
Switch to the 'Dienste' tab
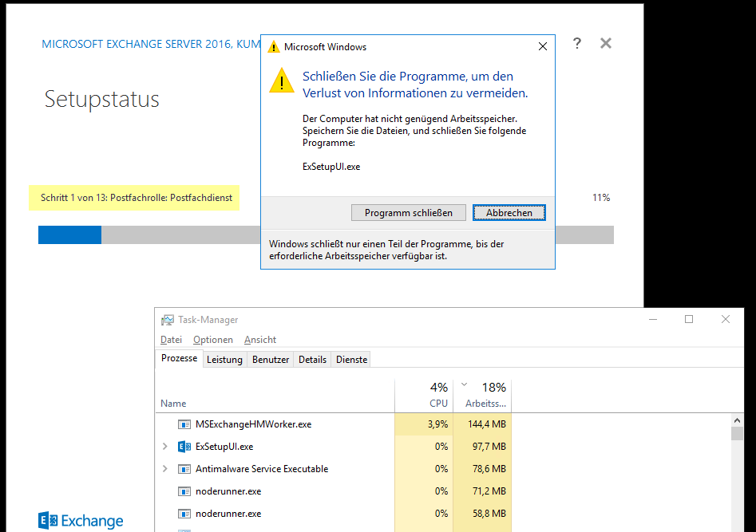351,360
